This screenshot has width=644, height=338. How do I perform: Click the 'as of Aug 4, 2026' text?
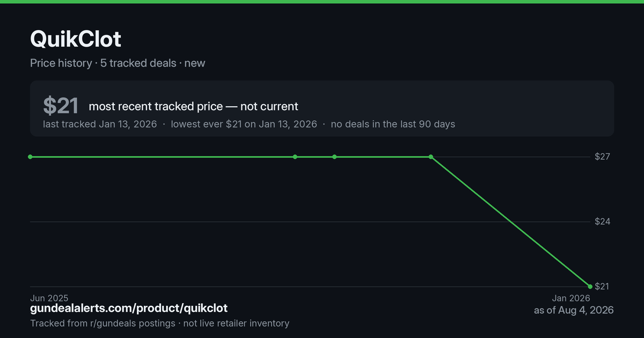(x=574, y=310)
